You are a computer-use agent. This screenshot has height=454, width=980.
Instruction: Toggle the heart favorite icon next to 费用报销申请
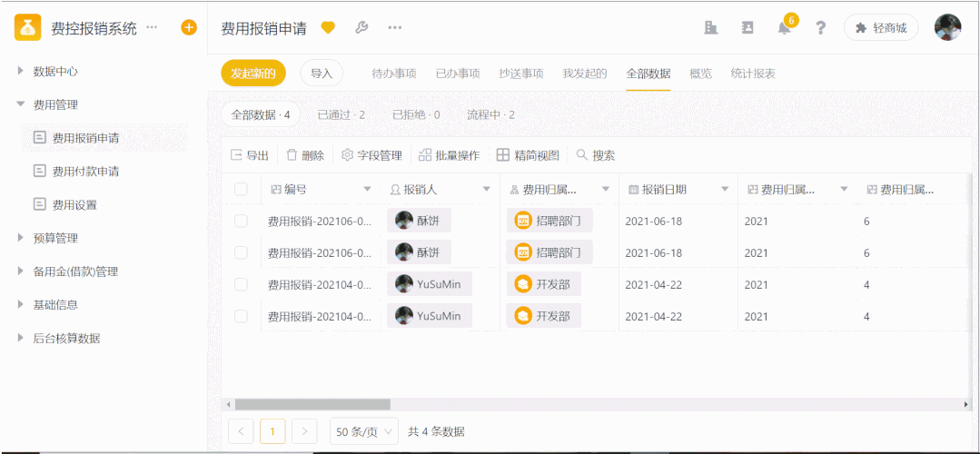(x=328, y=27)
